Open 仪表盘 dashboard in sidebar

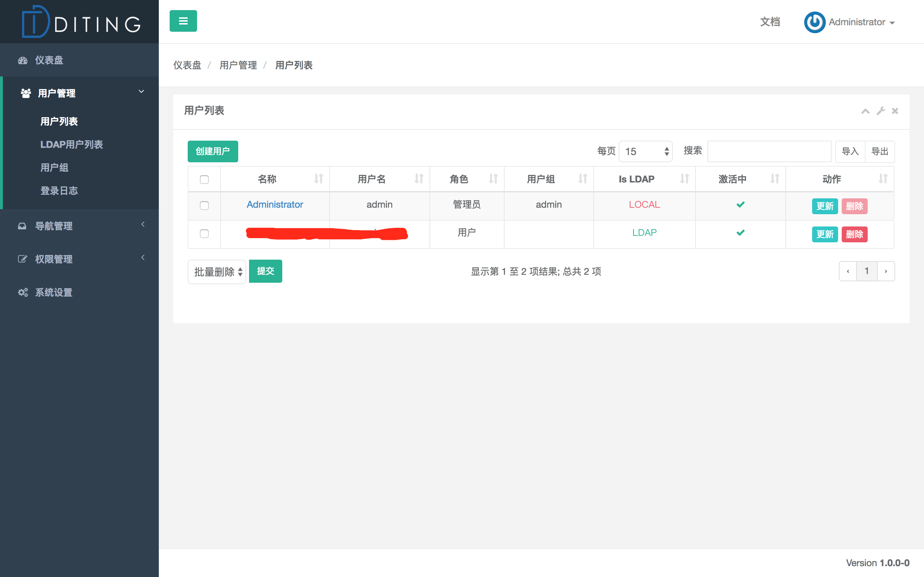point(49,60)
